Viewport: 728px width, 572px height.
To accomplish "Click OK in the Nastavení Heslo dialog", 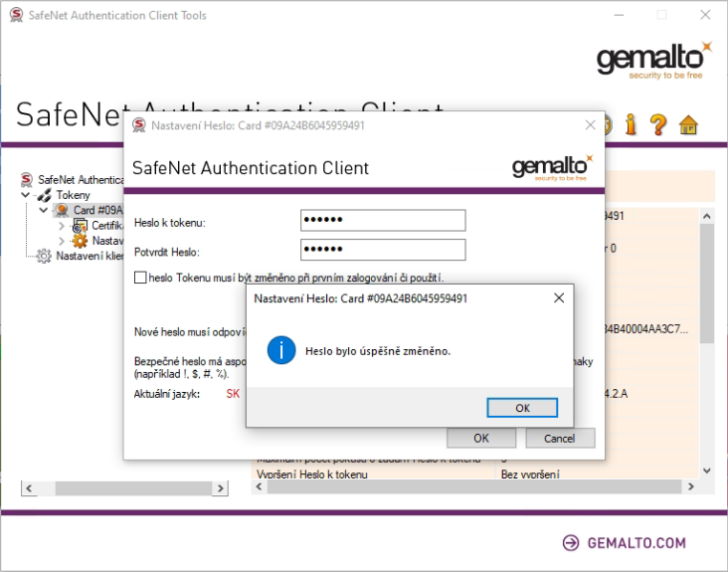I will (481, 438).
